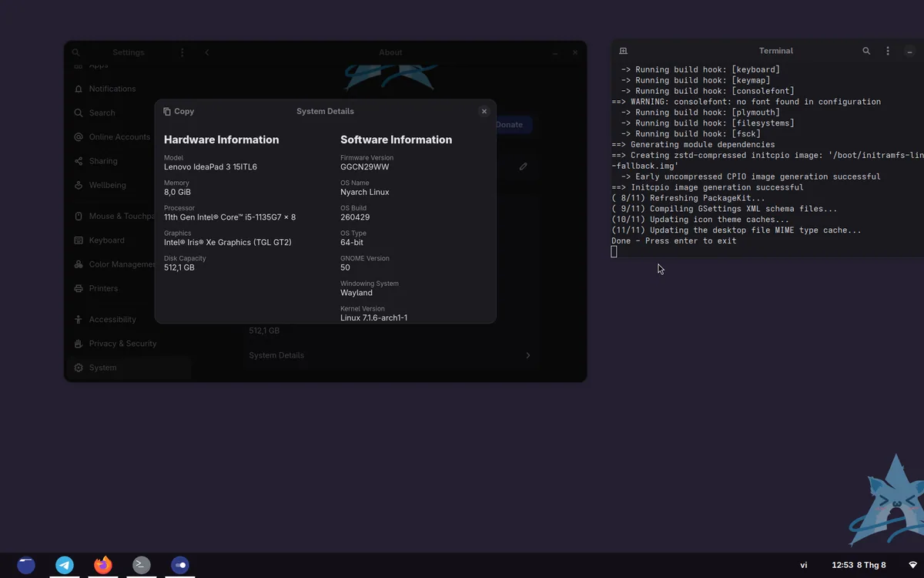Click OS name 'Nyarch Linux'
The width and height of the screenshot is (924, 578).
click(365, 192)
